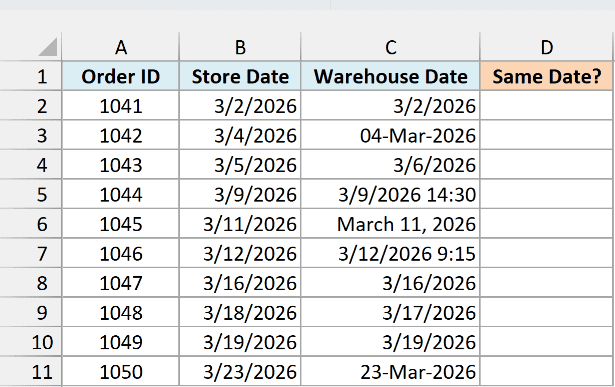The width and height of the screenshot is (615, 387).
Task: Select row 11 header
Action: tap(31, 372)
